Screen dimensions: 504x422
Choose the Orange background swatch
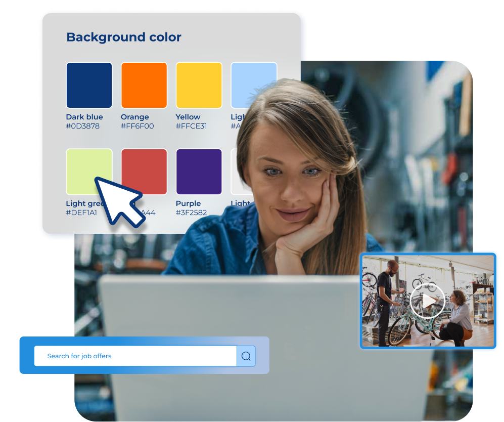[144, 85]
